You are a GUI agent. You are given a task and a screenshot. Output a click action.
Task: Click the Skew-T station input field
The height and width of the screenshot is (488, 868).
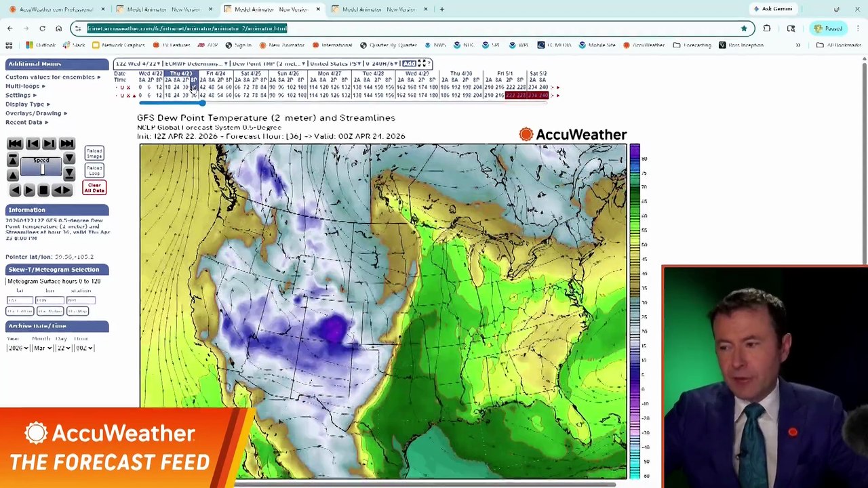pos(81,300)
